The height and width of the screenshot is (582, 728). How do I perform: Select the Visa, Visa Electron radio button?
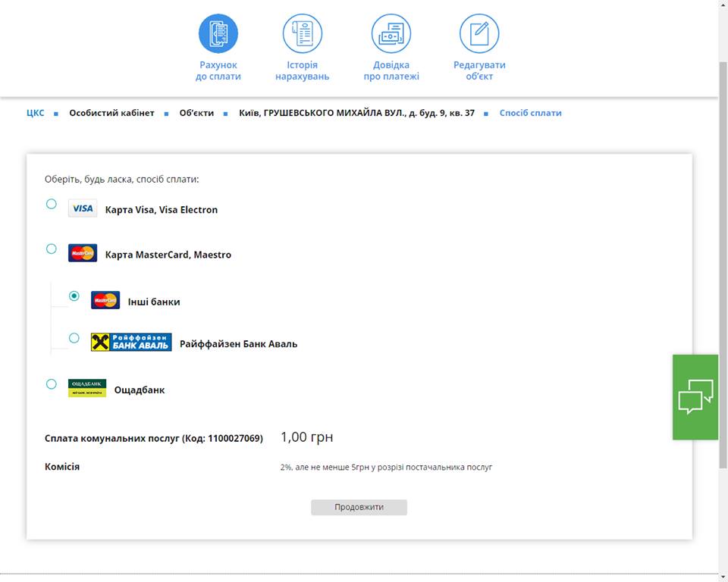(x=52, y=204)
